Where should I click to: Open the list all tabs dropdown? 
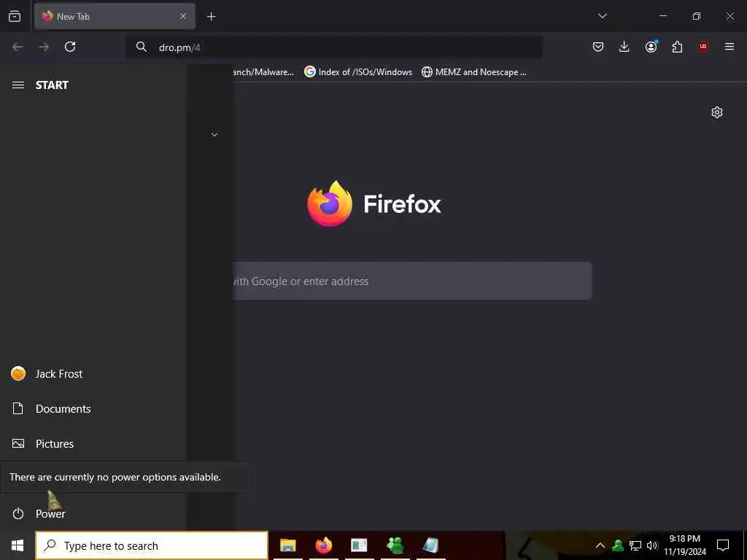[602, 16]
